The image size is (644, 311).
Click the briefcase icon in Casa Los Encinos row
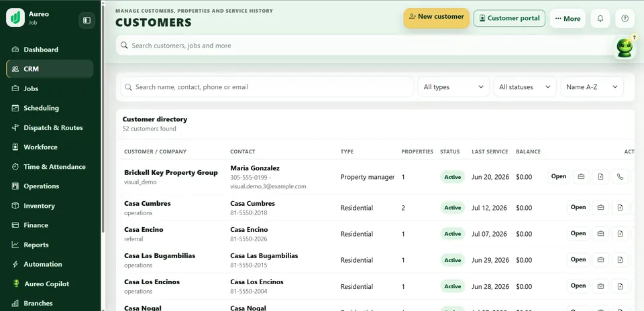pos(600,286)
